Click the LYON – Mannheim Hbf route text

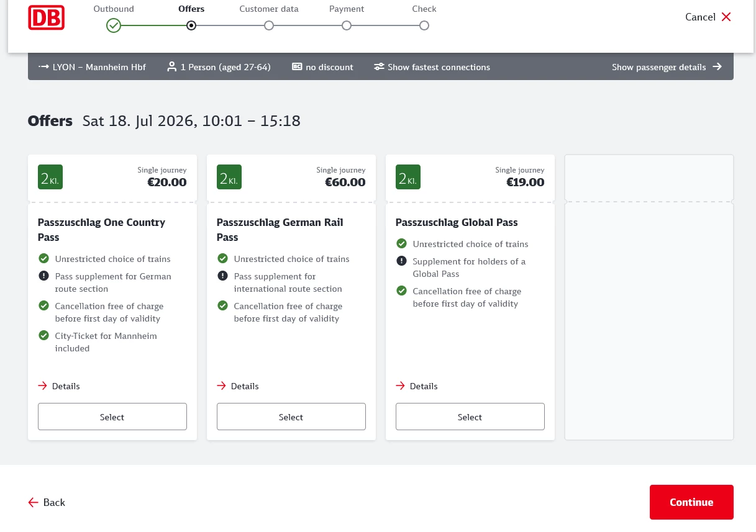(x=99, y=67)
